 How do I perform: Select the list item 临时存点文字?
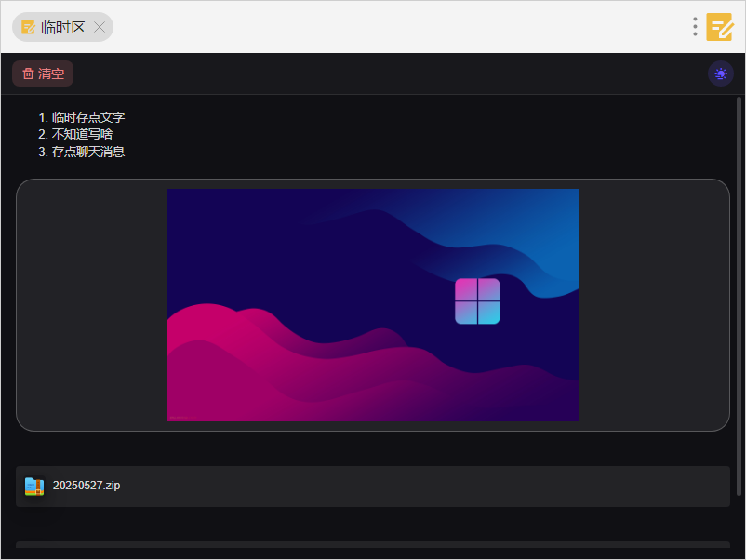tap(88, 117)
